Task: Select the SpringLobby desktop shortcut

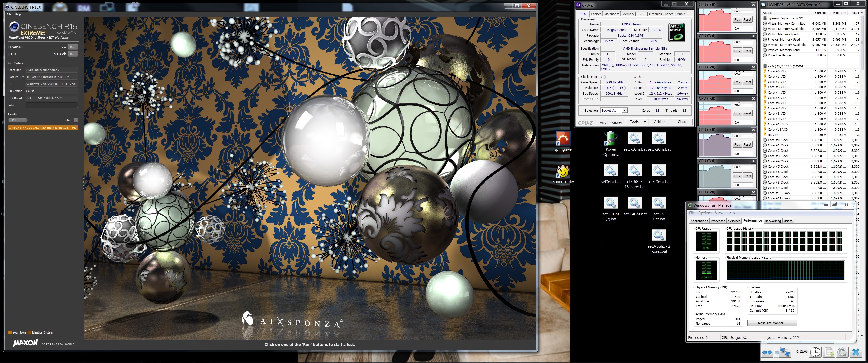Action: click(563, 174)
